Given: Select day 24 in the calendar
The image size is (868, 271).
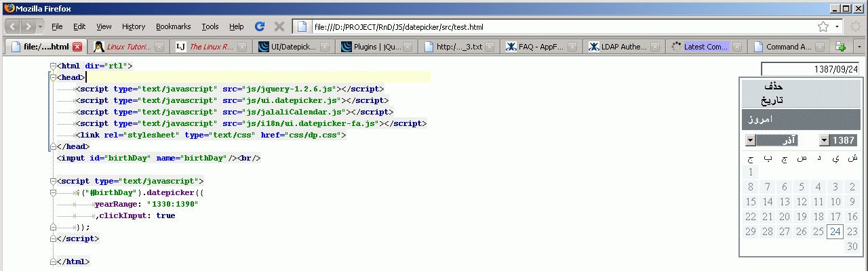Looking at the screenshot, I should 835,232.
